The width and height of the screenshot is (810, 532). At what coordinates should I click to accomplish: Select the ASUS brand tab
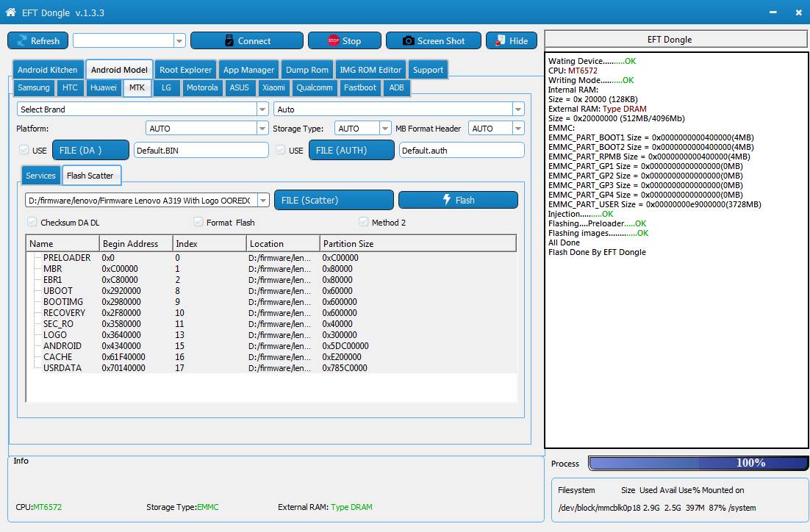tap(239, 87)
